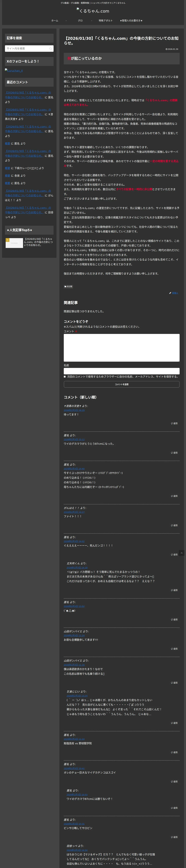Image resolution: width=186 pixels, height=868 pixels.
Task: Reply to the 勉強高校 vs 野球館学院 comment
Action: click(174, 752)
